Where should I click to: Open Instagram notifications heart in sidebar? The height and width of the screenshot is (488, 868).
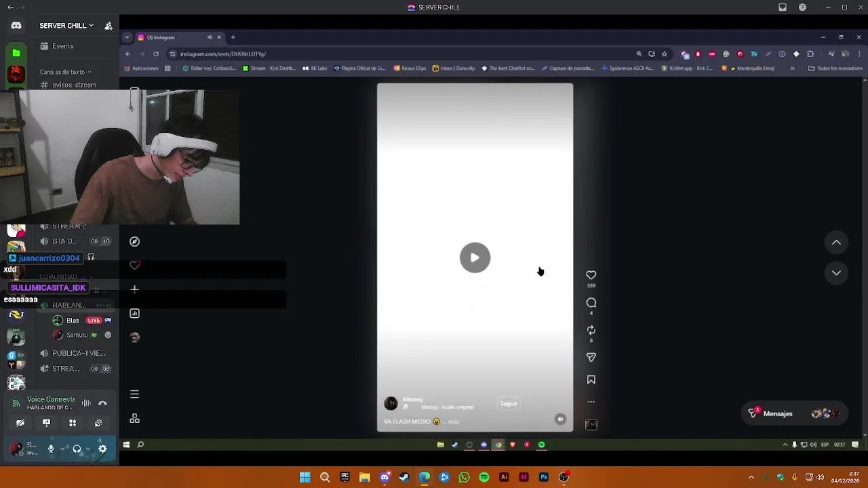point(134,265)
